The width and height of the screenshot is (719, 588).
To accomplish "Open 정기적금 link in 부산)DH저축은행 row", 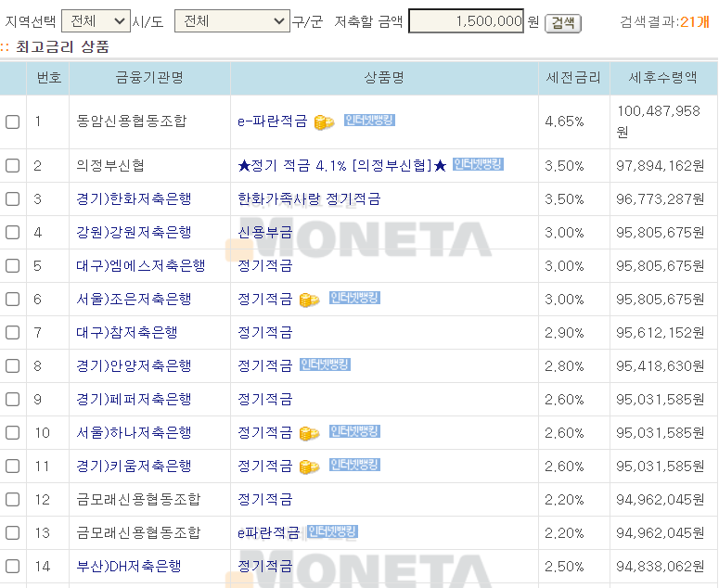I will pyautogui.click(x=265, y=567).
